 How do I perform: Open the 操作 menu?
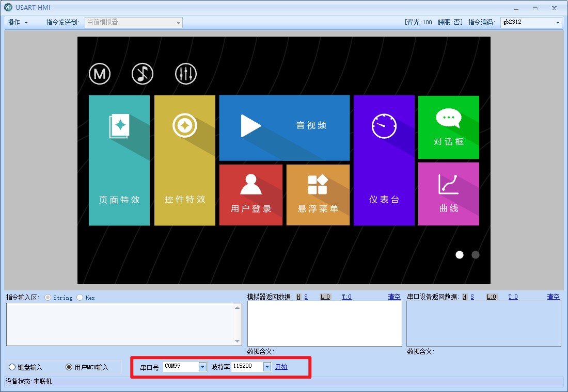tap(18, 23)
